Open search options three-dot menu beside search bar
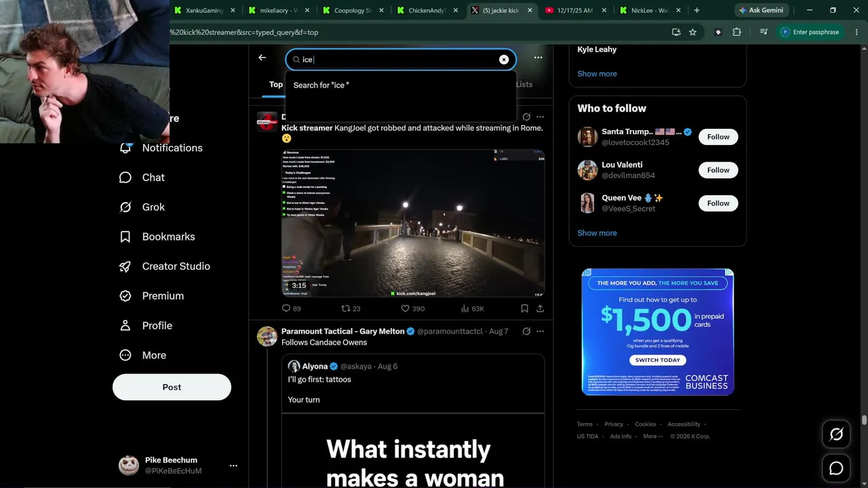This screenshot has width=868, height=488. pos(538,58)
